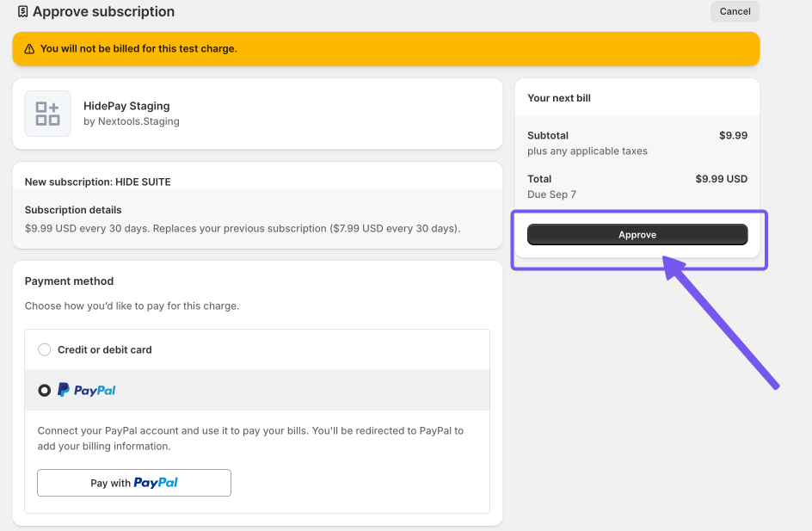Click the Subtotal label in bill summary
The width and height of the screenshot is (812, 531).
[548, 136]
